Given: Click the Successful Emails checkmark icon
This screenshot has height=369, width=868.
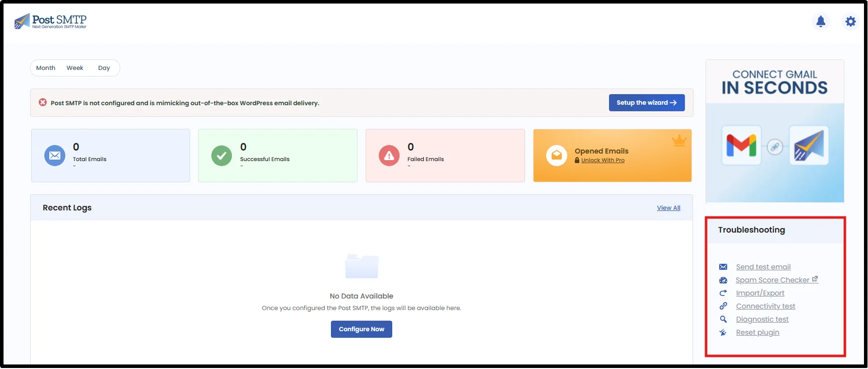Looking at the screenshot, I should (x=222, y=156).
